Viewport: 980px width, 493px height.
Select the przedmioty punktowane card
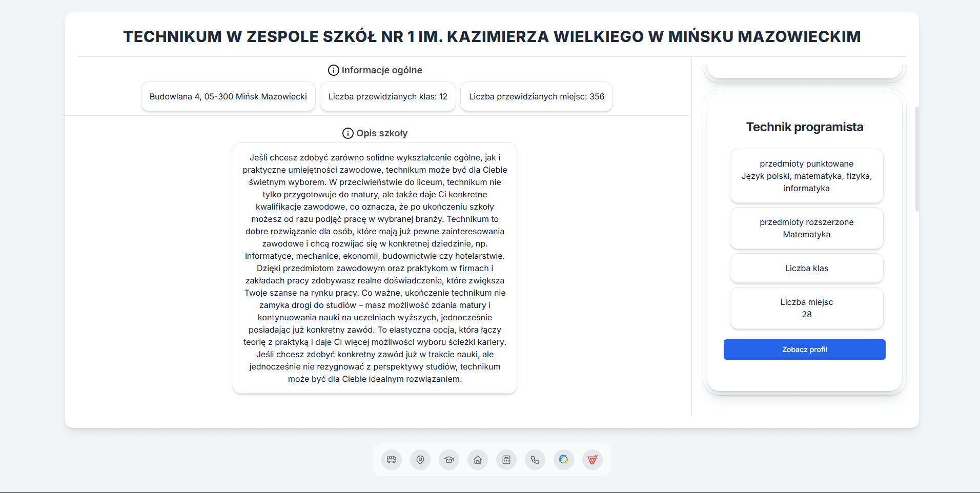[807, 176]
